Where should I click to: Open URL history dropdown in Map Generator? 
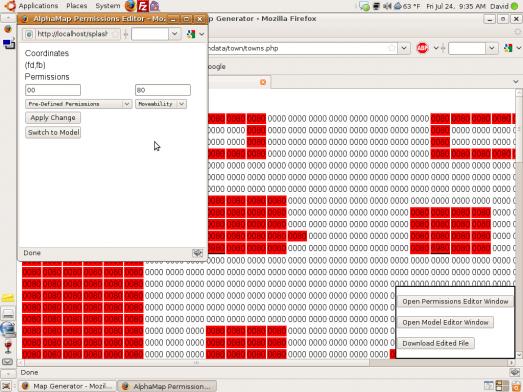point(404,48)
